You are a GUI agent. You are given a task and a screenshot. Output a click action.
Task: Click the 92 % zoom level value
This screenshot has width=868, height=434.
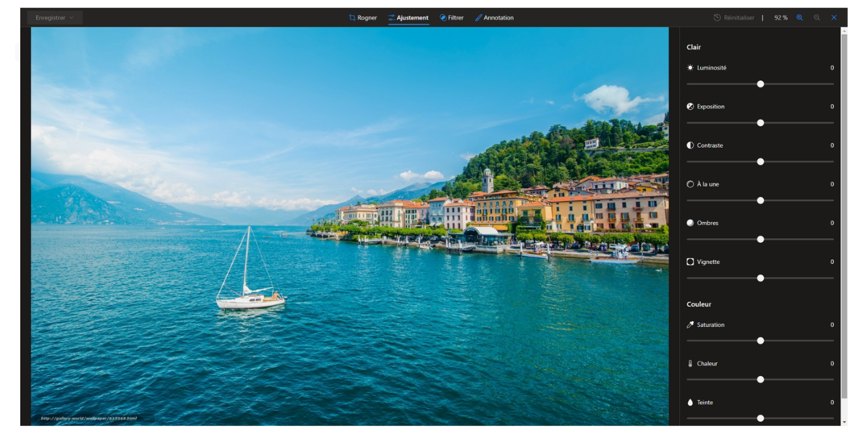[x=780, y=17]
